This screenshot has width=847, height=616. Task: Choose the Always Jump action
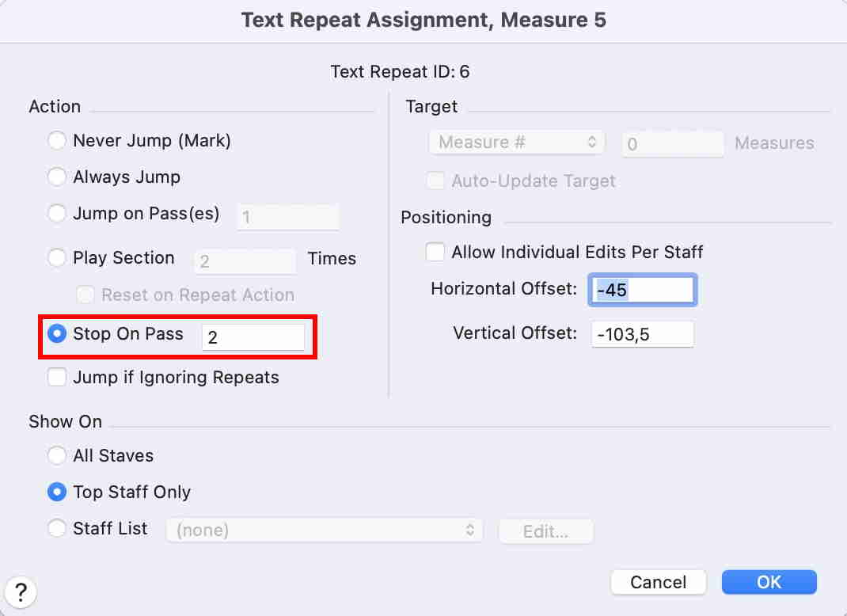[x=57, y=177]
